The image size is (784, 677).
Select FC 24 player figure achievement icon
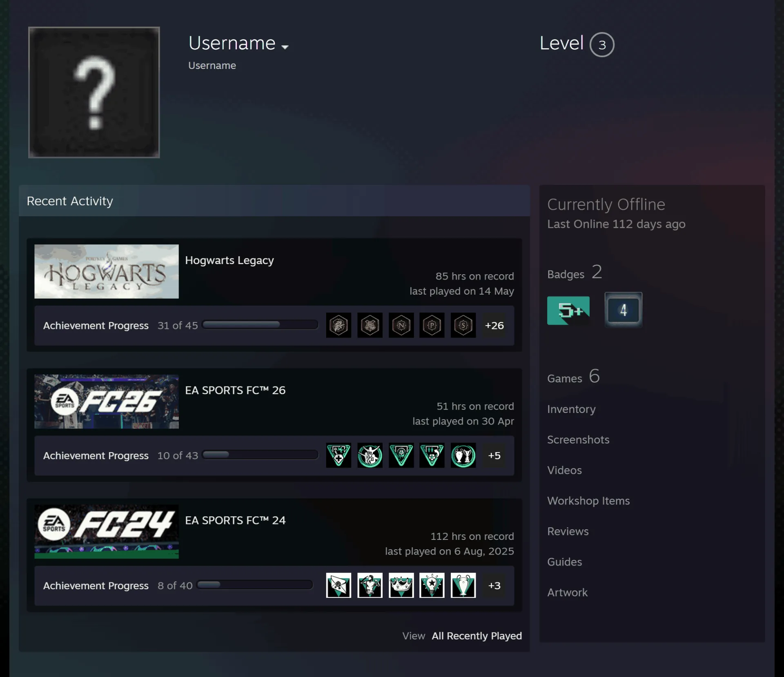(370, 585)
